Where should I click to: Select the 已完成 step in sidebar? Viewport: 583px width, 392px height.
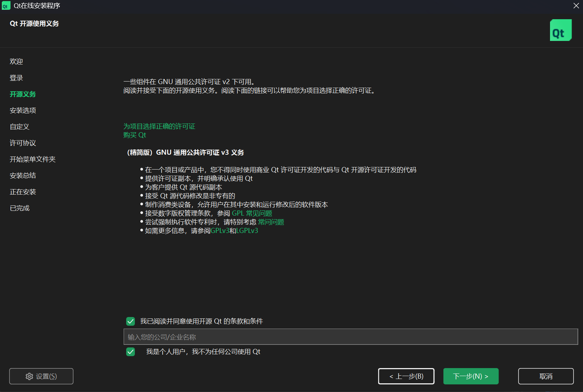[x=20, y=208]
